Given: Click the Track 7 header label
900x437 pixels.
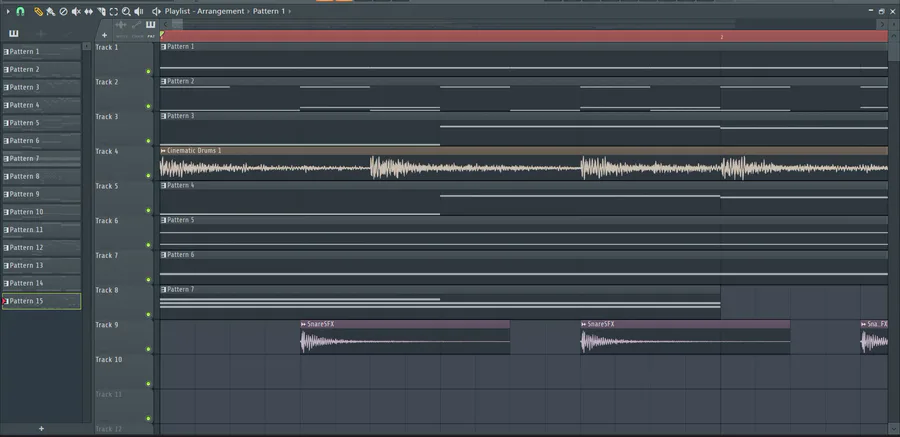Looking at the screenshot, I should pos(106,256).
